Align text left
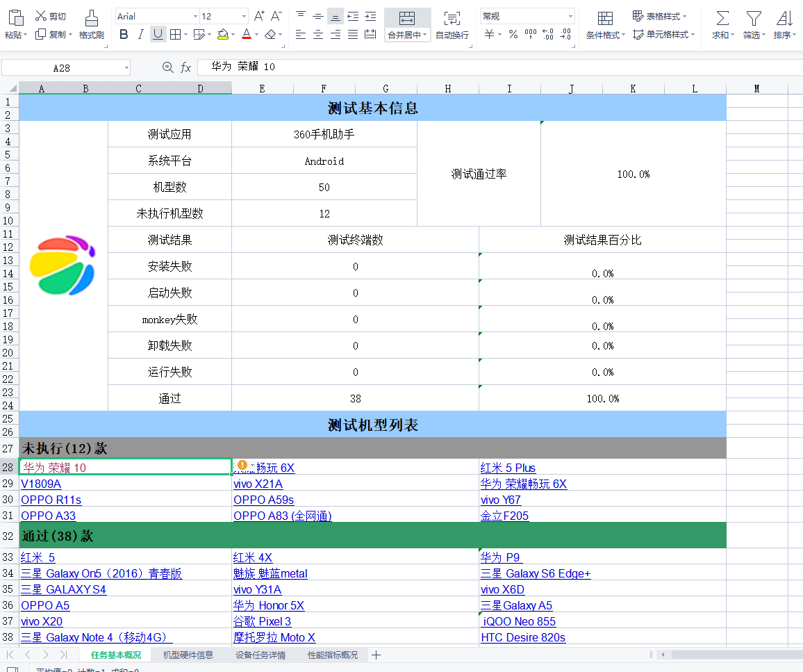803x672 pixels. (x=301, y=34)
